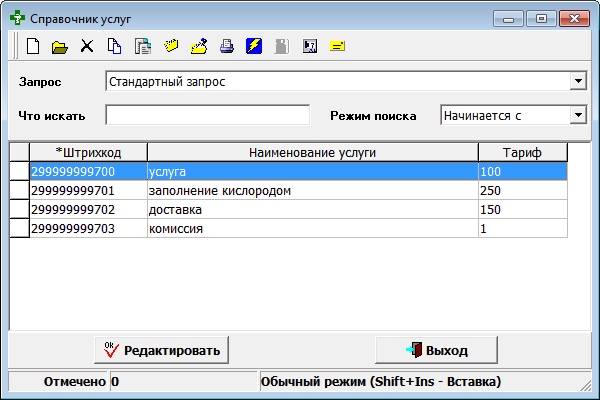Mark row selector for 299999999702
The image size is (600, 400).
(20, 209)
